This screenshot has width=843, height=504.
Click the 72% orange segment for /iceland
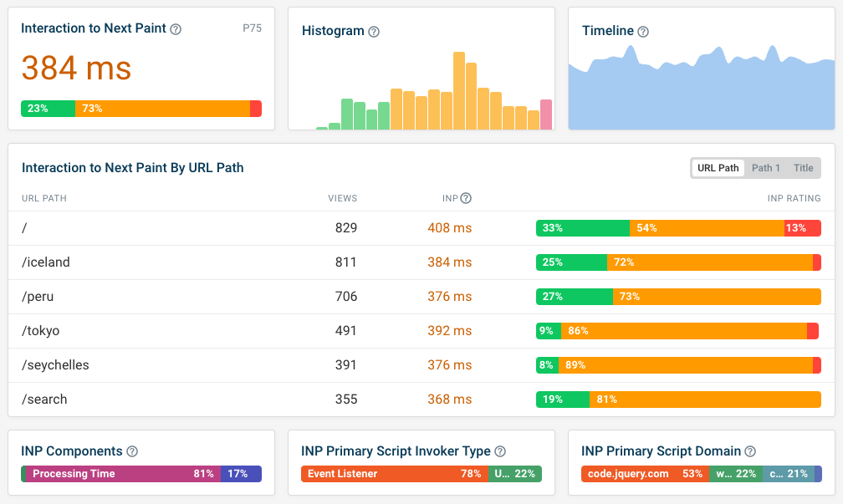click(710, 262)
